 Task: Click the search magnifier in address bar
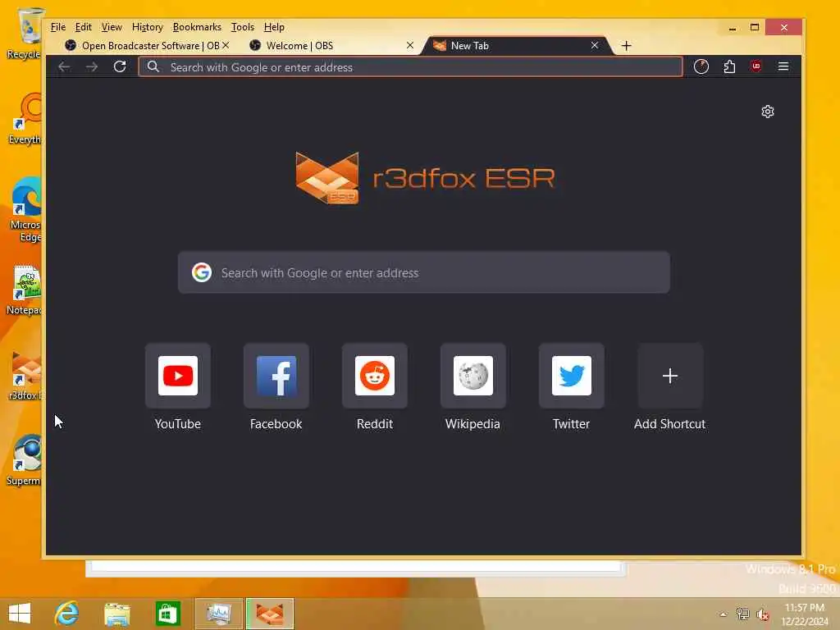click(x=153, y=67)
